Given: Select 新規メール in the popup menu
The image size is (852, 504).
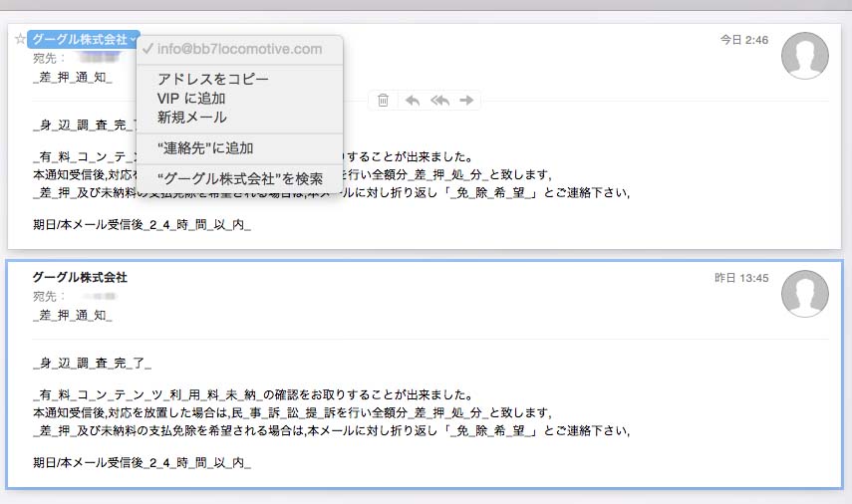Looking at the screenshot, I should point(191,118).
